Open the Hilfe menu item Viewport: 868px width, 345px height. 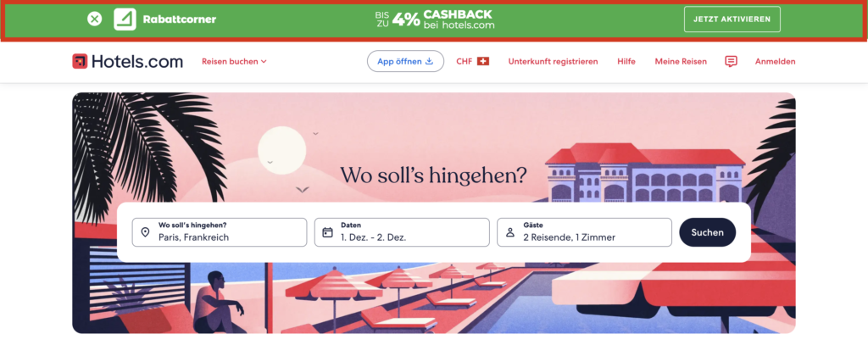point(626,62)
